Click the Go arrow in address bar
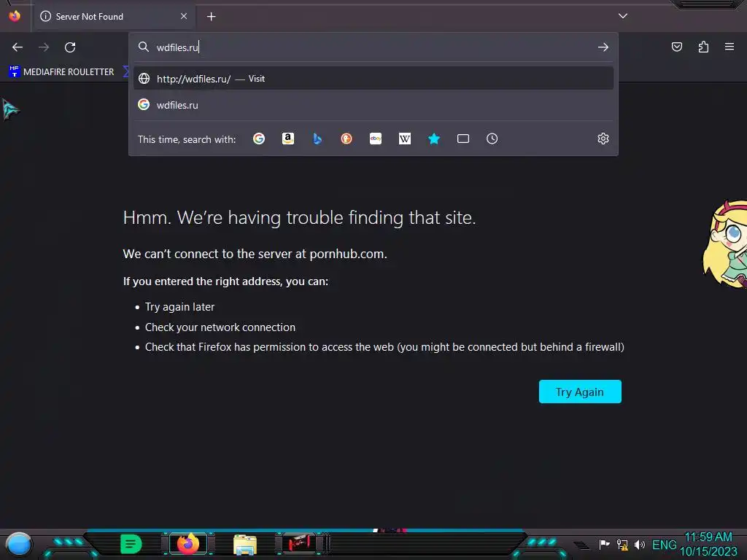The image size is (747, 560). coord(603,47)
